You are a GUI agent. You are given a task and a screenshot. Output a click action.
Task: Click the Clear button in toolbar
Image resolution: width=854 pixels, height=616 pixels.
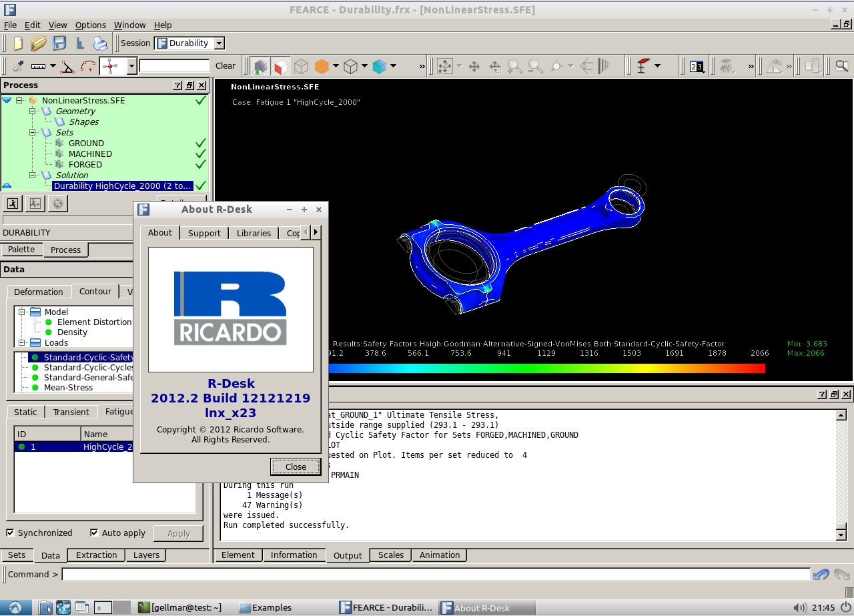pos(225,66)
